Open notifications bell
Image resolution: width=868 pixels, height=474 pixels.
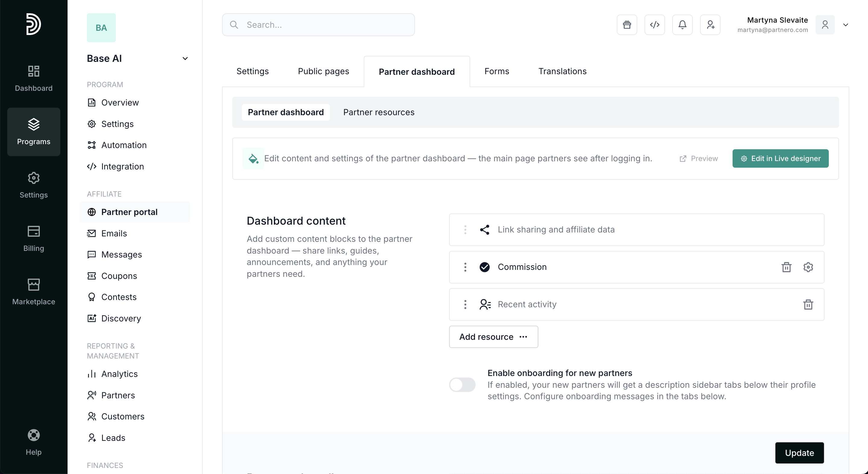tap(682, 25)
